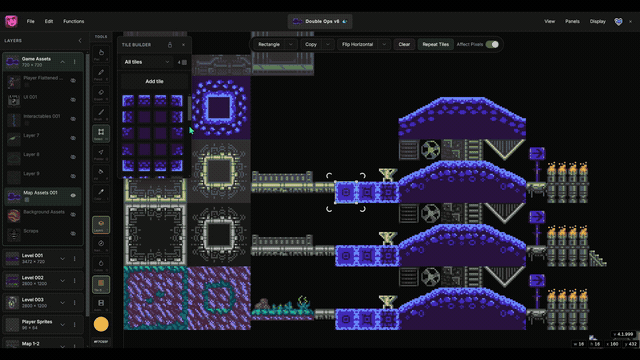Image resolution: width=640 pixels, height=360 pixels.
Task: Toggle visibility of Interactables 001 layer
Action: 73,119
